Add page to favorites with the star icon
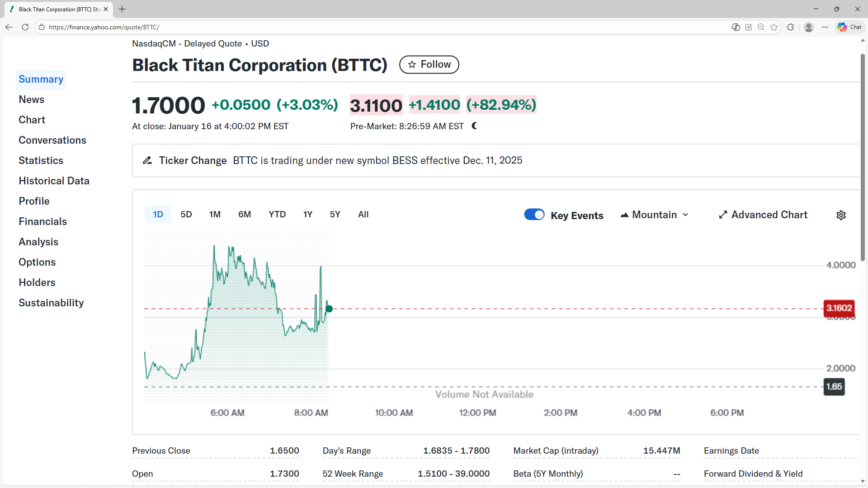The height and width of the screenshot is (488, 868). click(774, 27)
